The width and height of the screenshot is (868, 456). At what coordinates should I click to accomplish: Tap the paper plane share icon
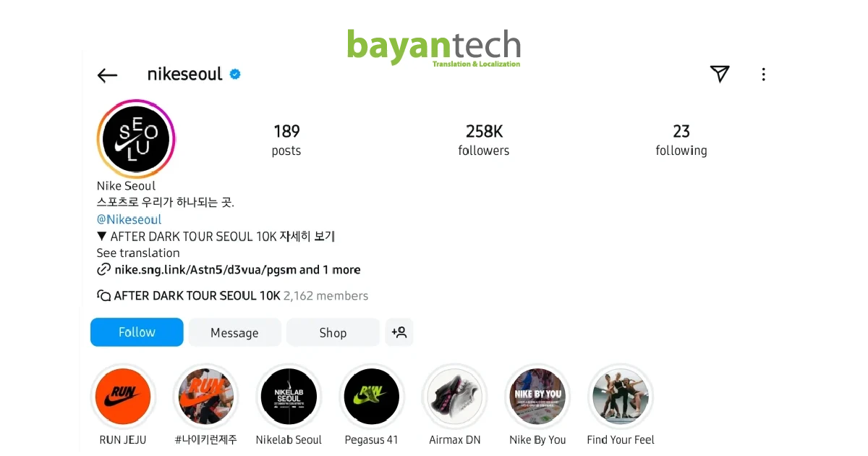coord(719,74)
